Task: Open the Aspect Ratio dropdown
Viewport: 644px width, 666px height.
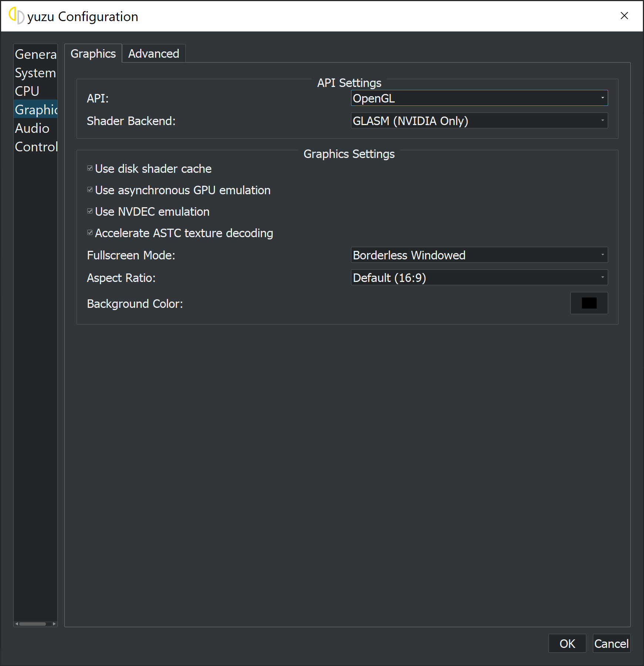Action: click(479, 277)
